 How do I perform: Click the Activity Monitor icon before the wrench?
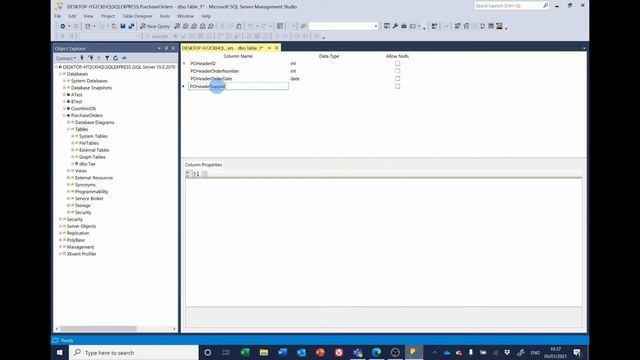[x=387, y=26]
